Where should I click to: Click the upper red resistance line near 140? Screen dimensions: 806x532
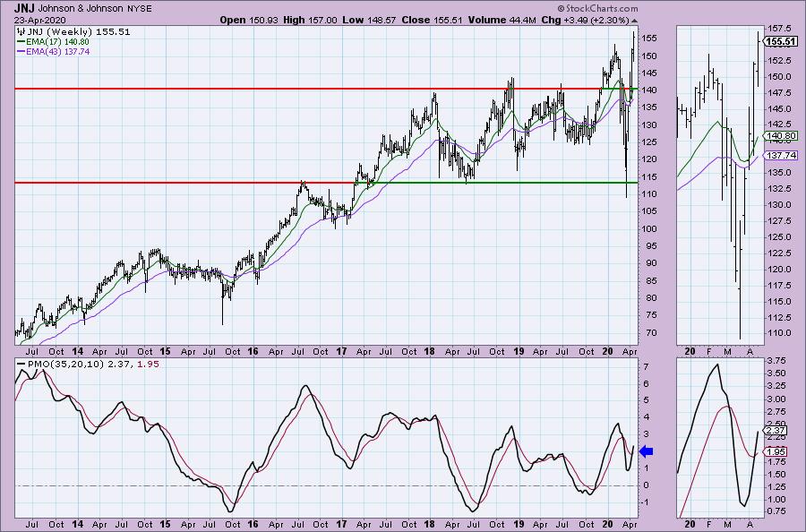tap(307, 89)
